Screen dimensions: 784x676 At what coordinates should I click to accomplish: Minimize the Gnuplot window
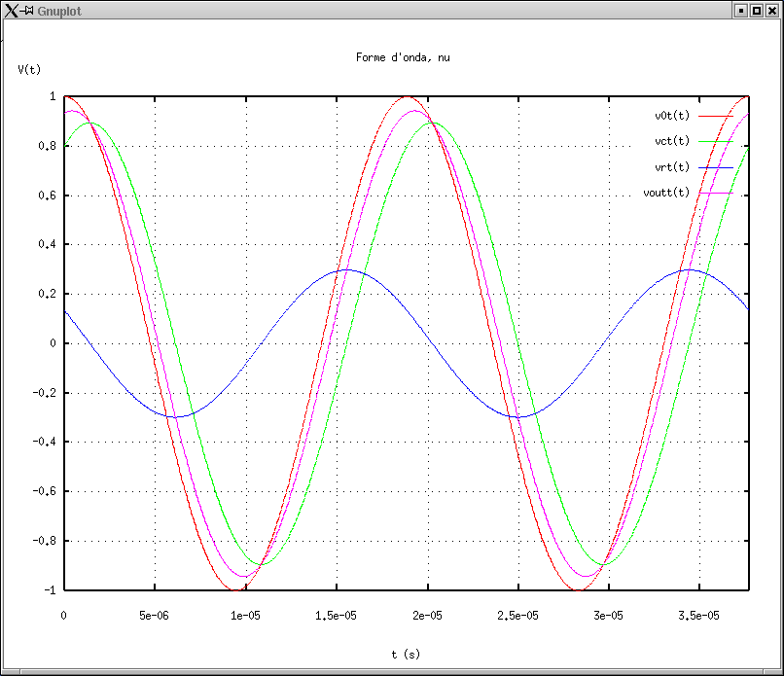(740, 11)
